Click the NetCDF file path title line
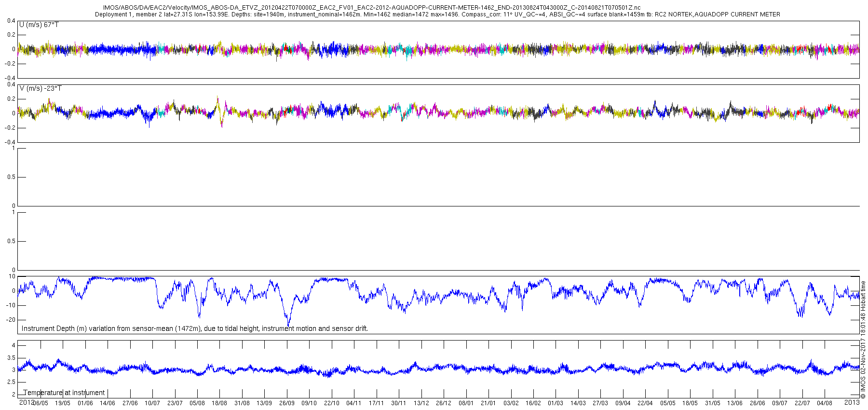This screenshot has height=410, width=868. pyautogui.click(x=372, y=8)
